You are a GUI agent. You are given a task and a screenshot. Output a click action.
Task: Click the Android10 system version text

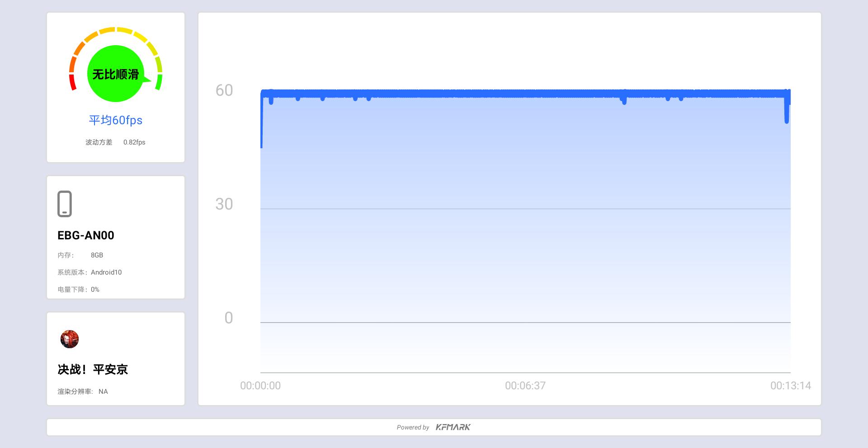click(x=106, y=272)
